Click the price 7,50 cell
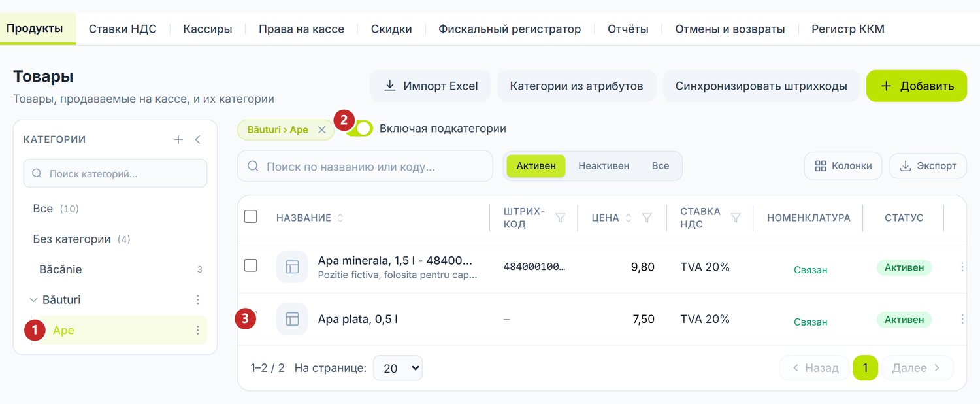This screenshot has width=980, height=404. pos(643,319)
